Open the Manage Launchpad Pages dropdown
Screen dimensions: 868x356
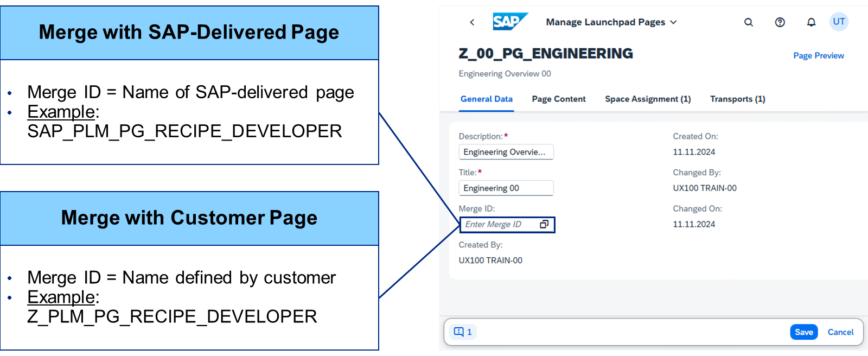(x=611, y=22)
